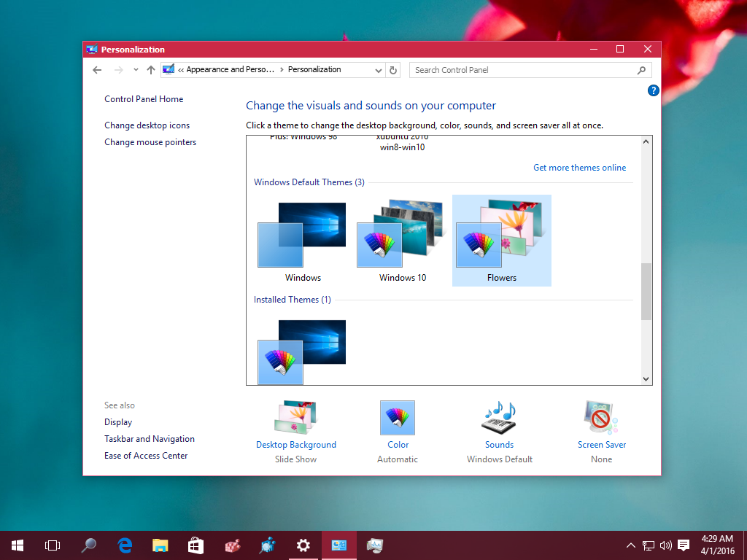Refresh the Personalization page
The height and width of the screenshot is (560, 747).
(393, 70)
